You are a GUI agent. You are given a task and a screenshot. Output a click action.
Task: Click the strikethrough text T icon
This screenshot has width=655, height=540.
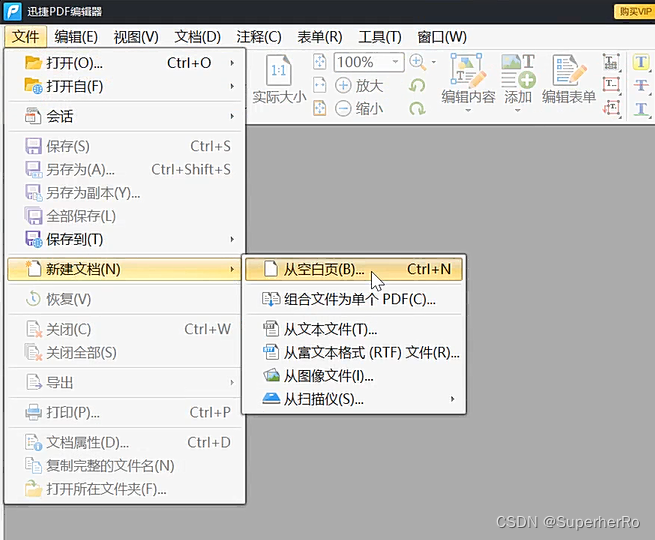click(641, 86)
